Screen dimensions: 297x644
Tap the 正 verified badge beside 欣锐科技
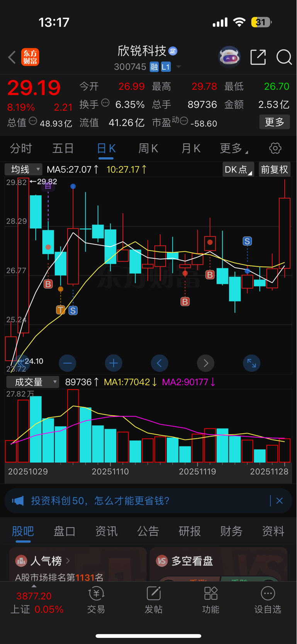click(x=173, y=51)
